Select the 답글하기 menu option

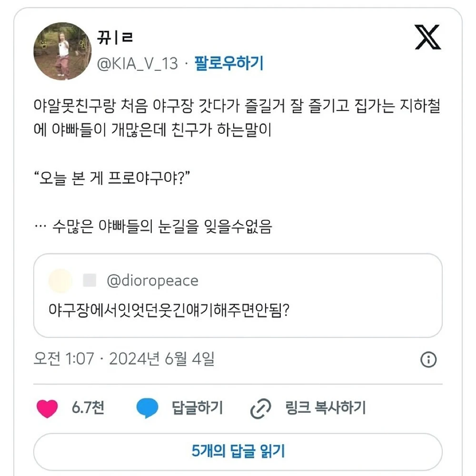pyautogui.click(x=197, y=407)
